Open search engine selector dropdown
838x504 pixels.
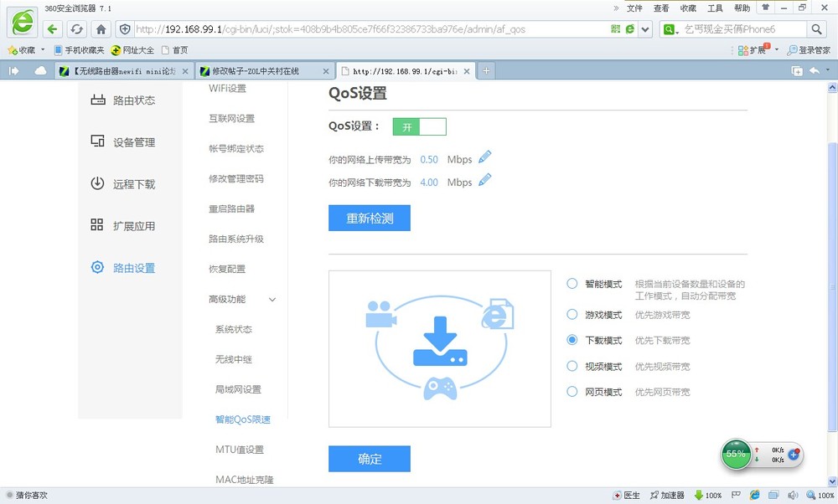(x=670, y=29)
